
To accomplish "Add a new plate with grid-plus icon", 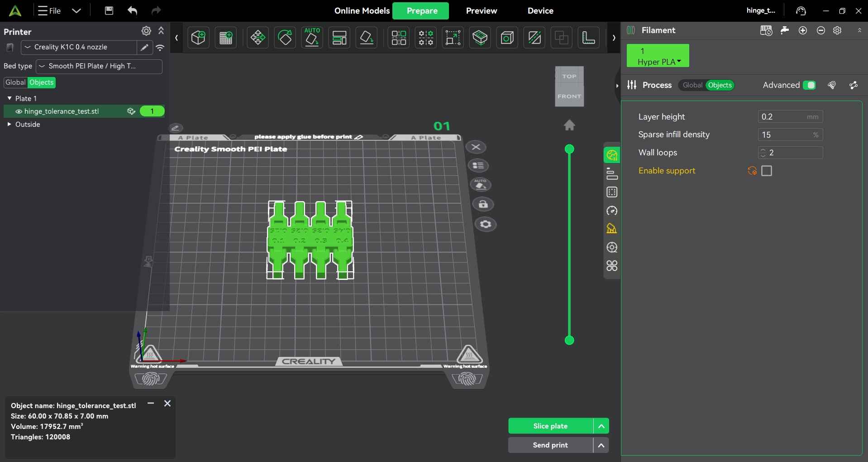I will 226,38.
